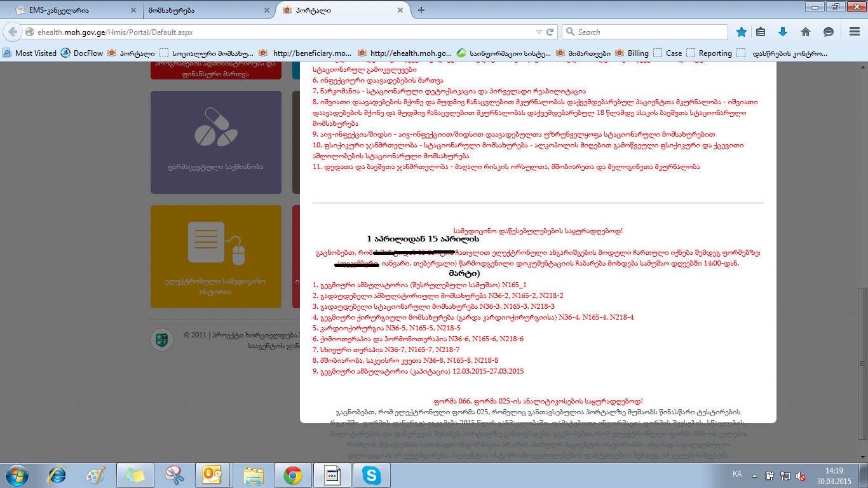Viewport: 868px width, 488px height.
Task: Reload the page with refresh icon
Action: [x=550, y=32]
